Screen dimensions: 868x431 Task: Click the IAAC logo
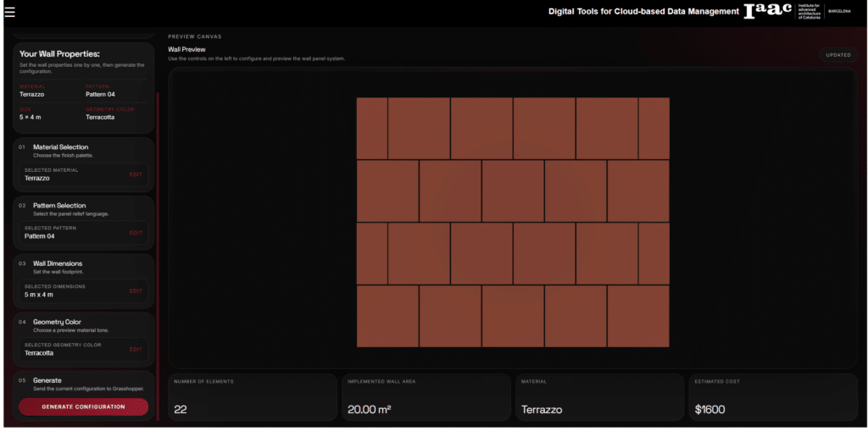(x=767, y=11)
